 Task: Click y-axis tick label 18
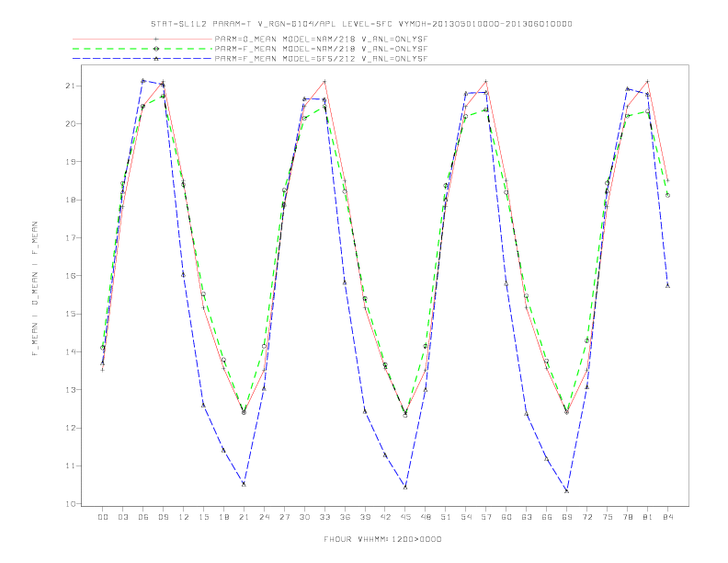71,201
